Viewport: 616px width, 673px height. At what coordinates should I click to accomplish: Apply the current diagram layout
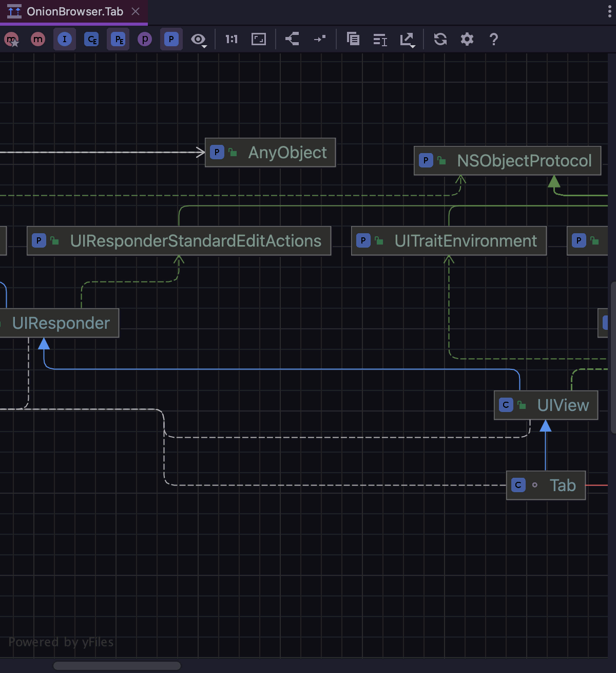[x=292, y=40]
